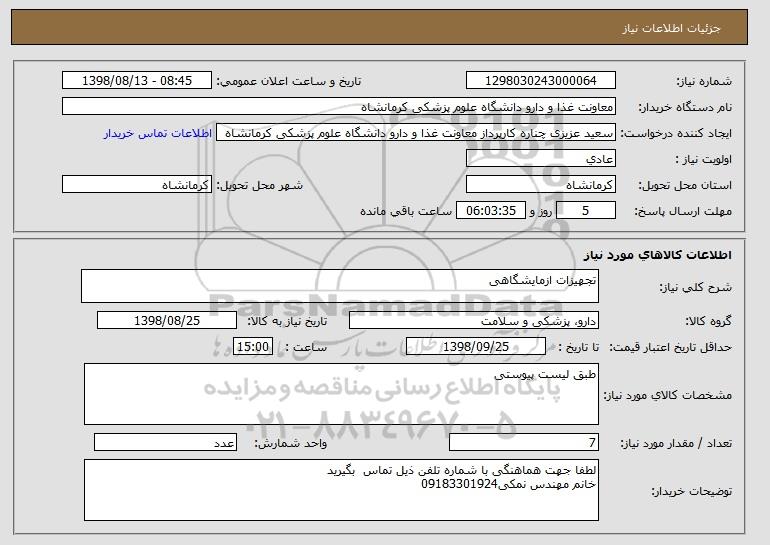Select the days remaining field showing 5
This screenshot has height=545, width=770.
pyautogui.click(x=586, y=211)
